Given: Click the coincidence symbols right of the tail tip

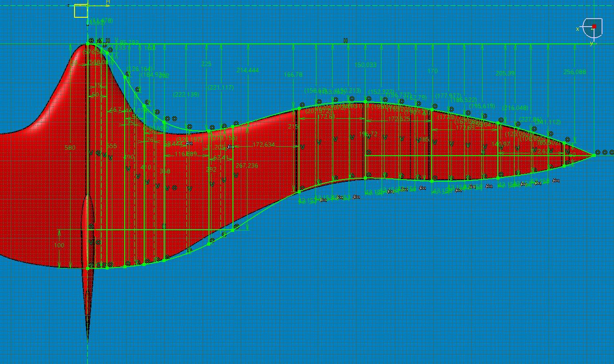Looking at the screenshot, I should coord(604,153).
